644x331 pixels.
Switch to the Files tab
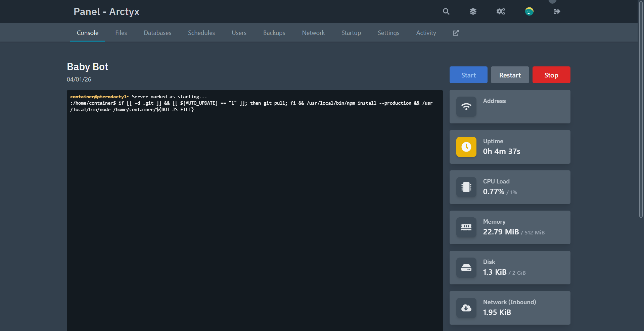coord(121,33)
